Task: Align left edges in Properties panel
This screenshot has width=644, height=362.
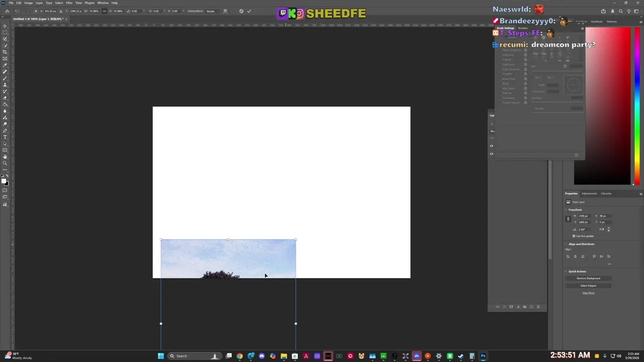Action: tap(568, 256)
